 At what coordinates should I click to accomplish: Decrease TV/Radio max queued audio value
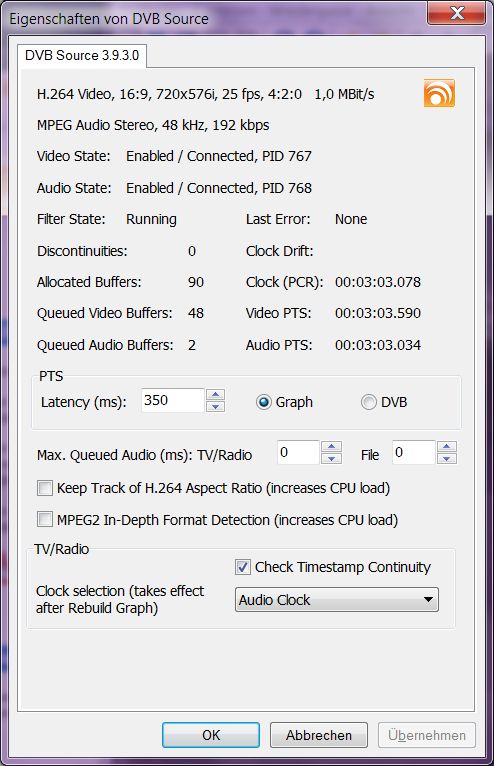(331, 458)
